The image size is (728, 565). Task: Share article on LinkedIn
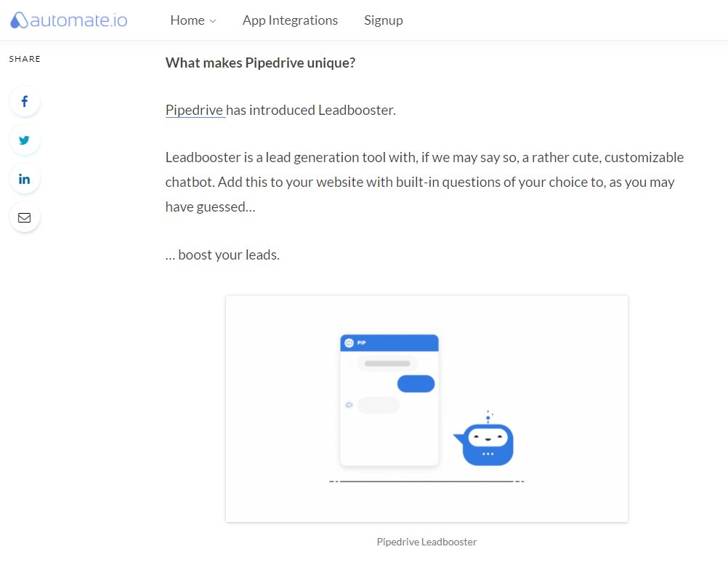pos(25,179)
